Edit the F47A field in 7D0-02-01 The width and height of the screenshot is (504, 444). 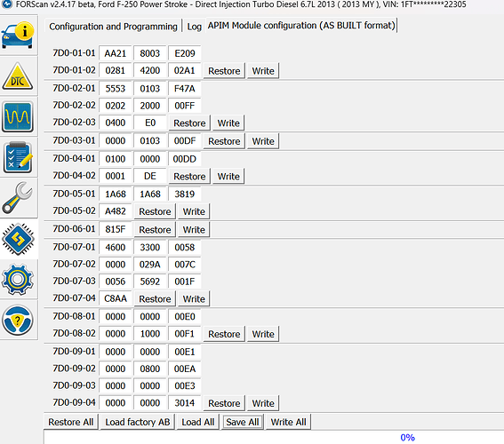click(x=185, y=89)
